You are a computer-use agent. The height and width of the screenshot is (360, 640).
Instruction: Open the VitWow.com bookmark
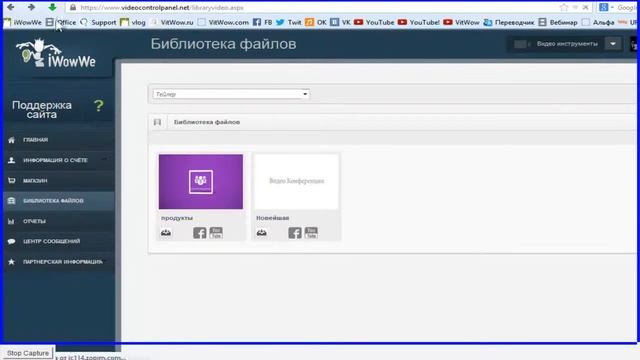click(x=223, y=22)
